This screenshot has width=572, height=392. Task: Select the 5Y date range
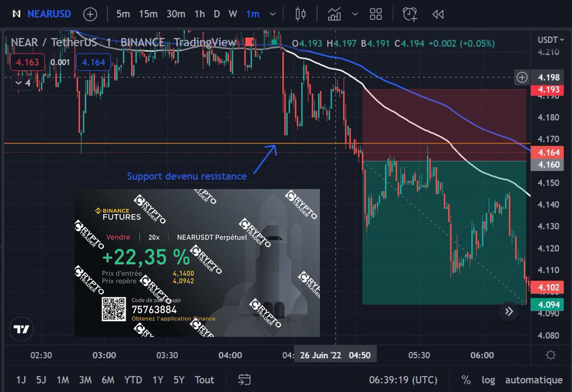179,380
